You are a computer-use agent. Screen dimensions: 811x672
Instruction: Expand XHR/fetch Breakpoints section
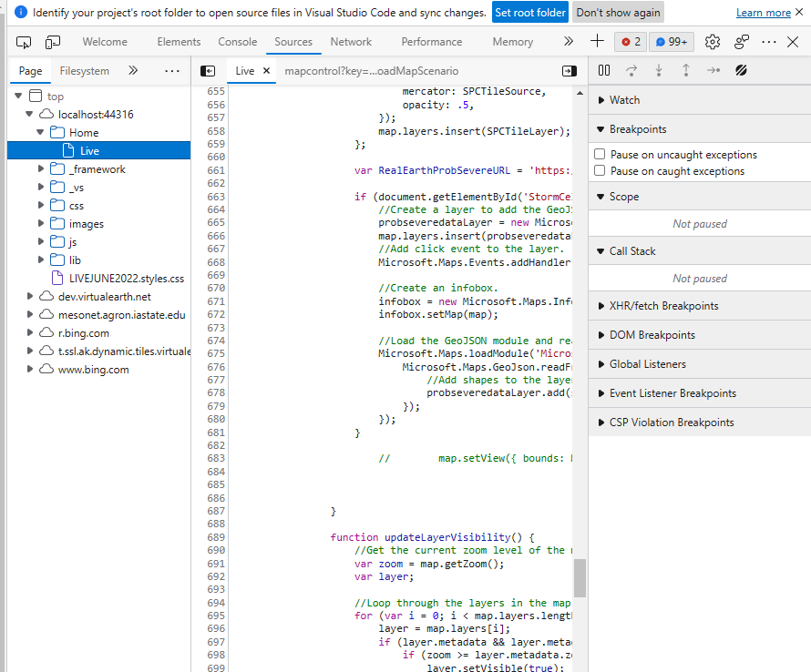pos(663,306)
